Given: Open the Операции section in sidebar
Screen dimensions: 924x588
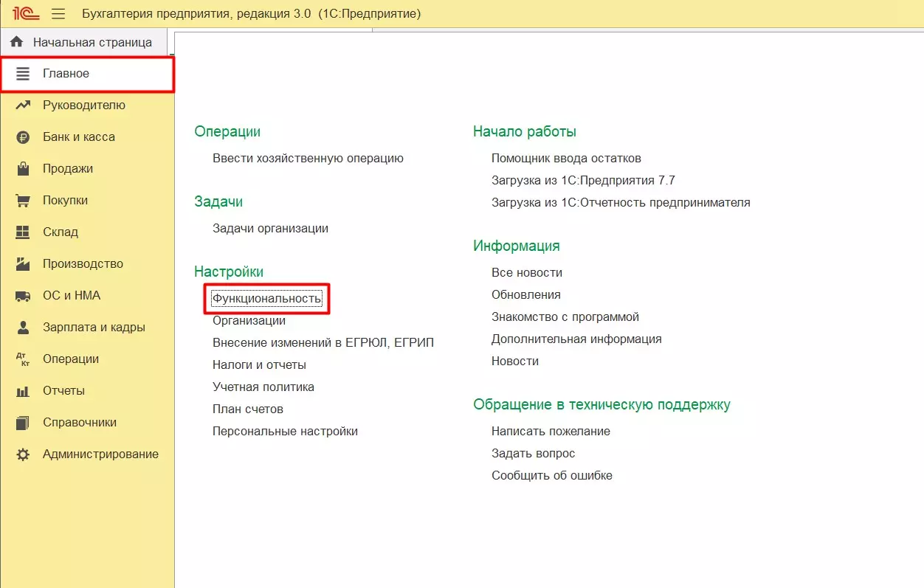Looking at the screenshot, I should [87, 359].
